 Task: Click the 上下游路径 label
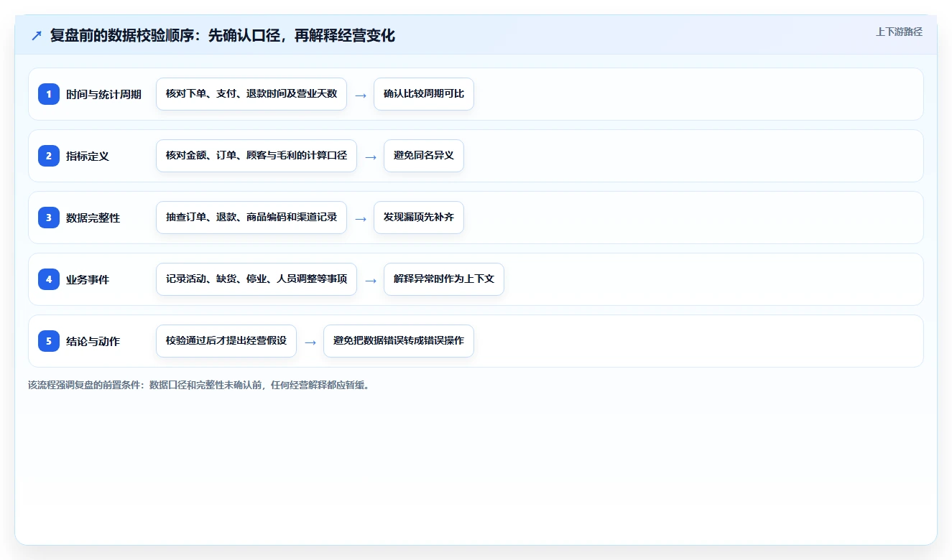pos(899,32)
